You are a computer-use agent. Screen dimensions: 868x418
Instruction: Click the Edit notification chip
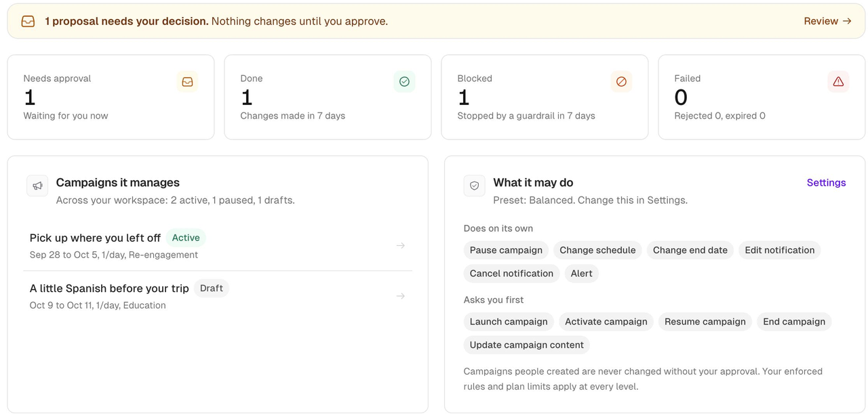(x=780, y=250)
